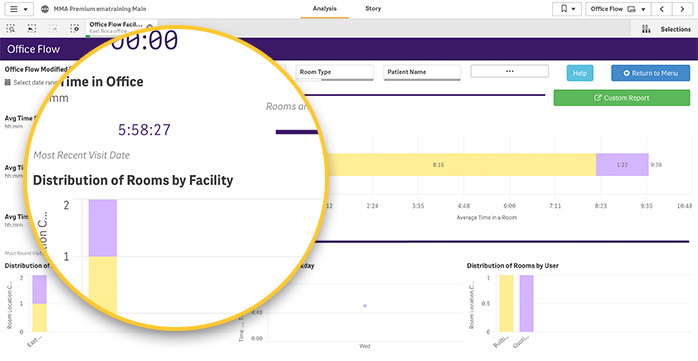Step forward one selection

click(53, 29)
